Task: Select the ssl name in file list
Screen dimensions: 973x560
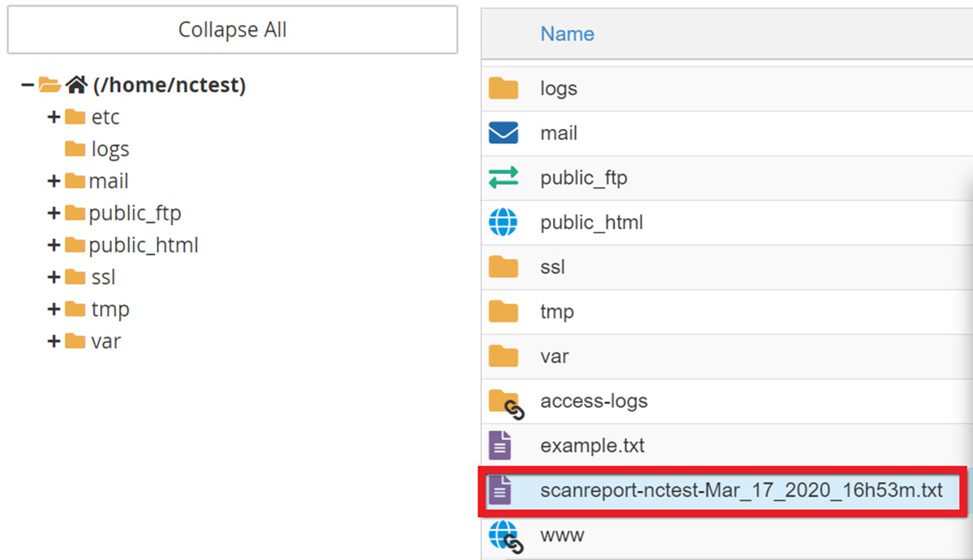Action: (552, 267)
